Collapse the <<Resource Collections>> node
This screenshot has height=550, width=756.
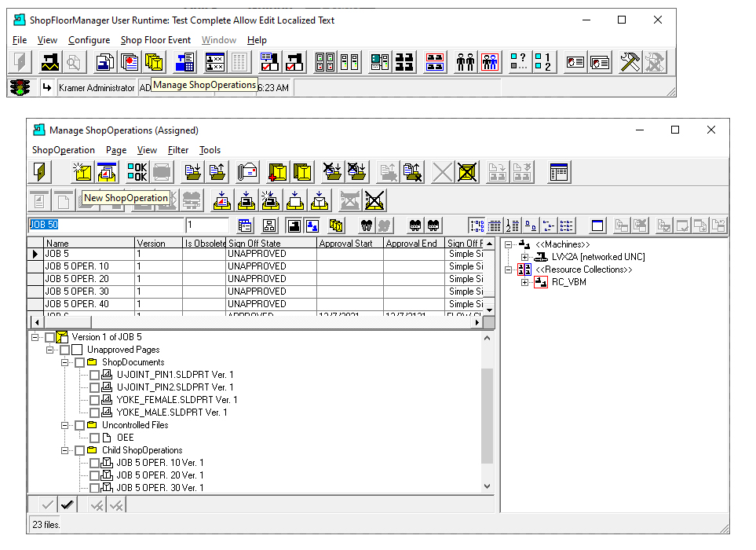coord(508,269)
